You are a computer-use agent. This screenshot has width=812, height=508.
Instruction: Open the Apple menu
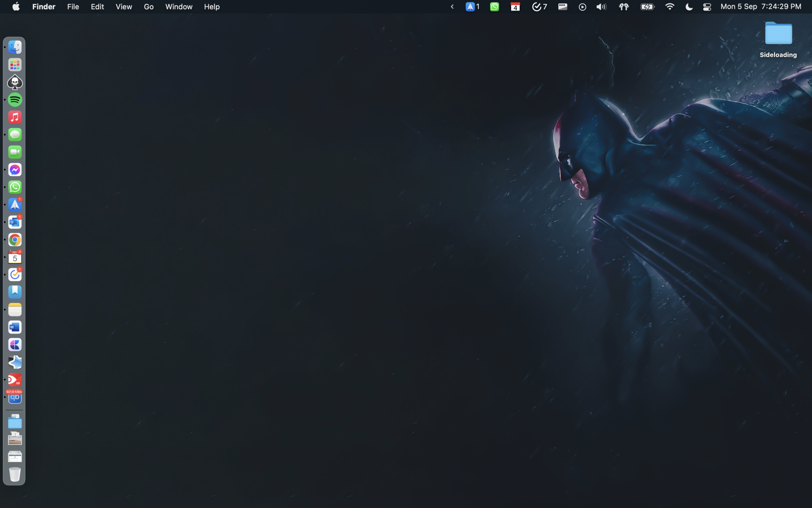tap(16, 7)
